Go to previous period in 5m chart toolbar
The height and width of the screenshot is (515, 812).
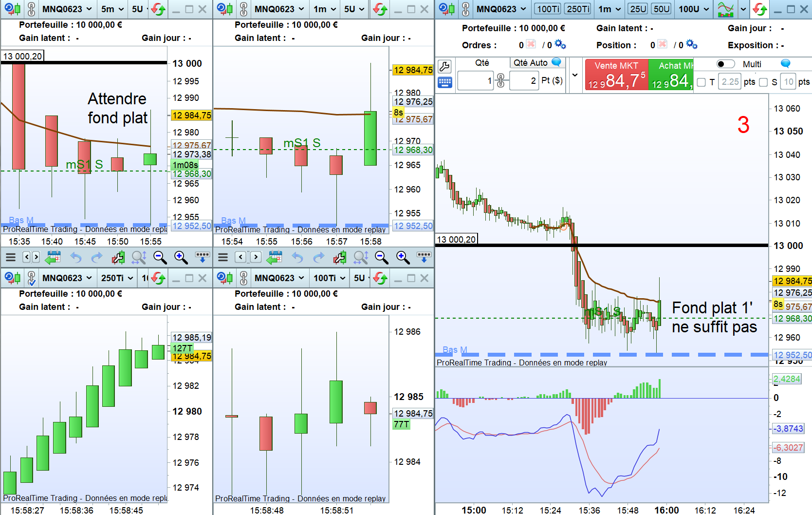(27, 257)
